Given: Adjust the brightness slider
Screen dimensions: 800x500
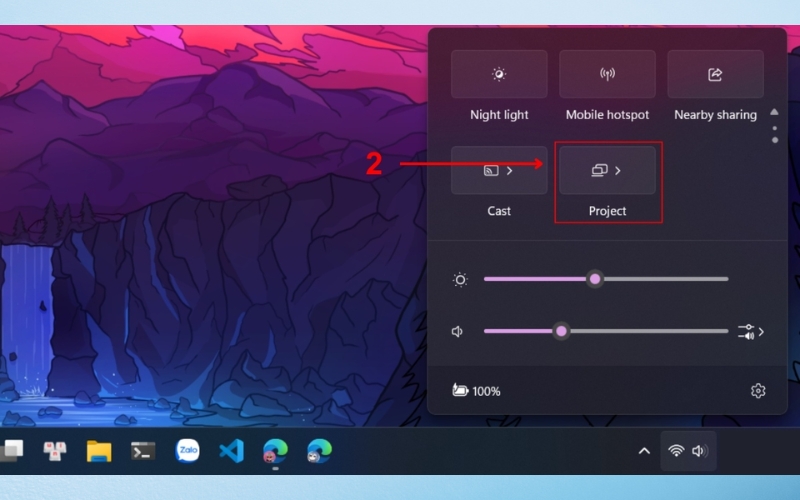Looking at the screenshot, I should click(x=595, y=279).
